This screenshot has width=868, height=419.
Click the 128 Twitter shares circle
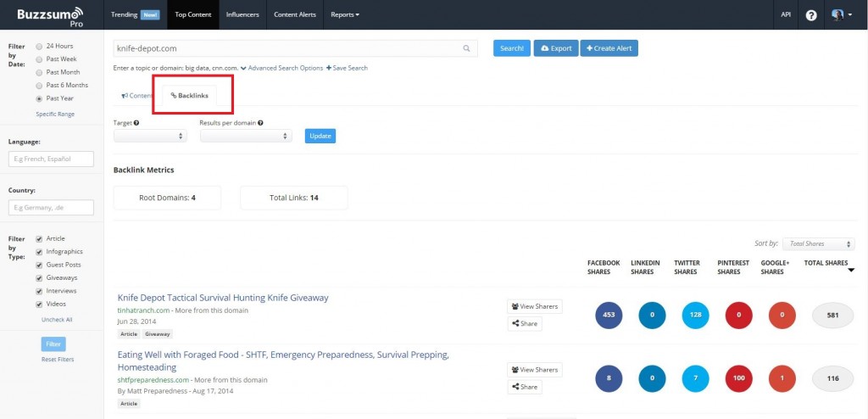click(695, 315)
